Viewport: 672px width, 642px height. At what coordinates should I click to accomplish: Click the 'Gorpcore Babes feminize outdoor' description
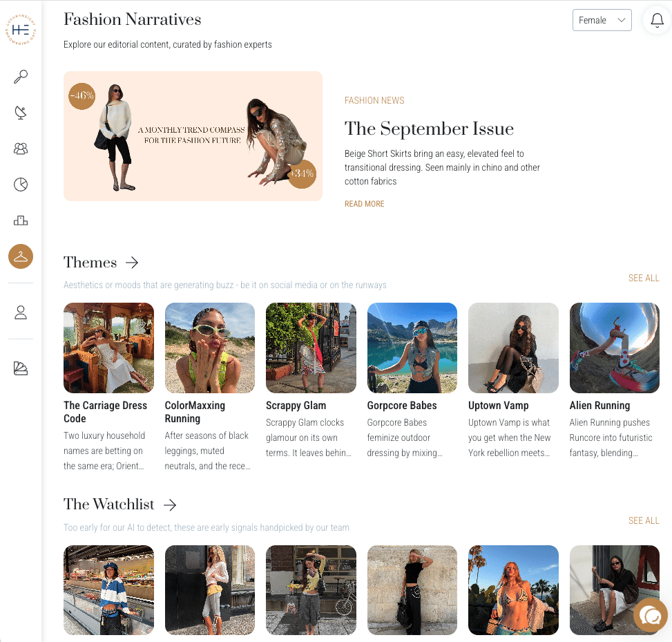pos(405,438)
